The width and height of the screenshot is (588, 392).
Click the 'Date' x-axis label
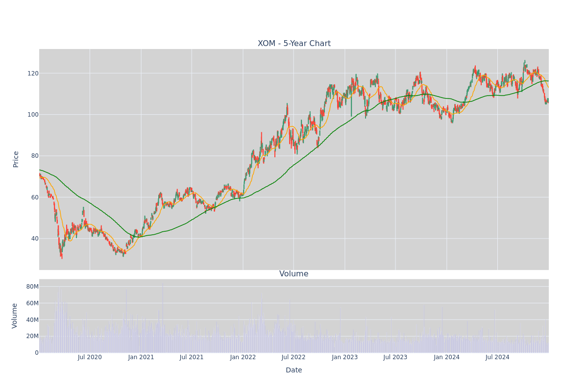click(294, 370)
